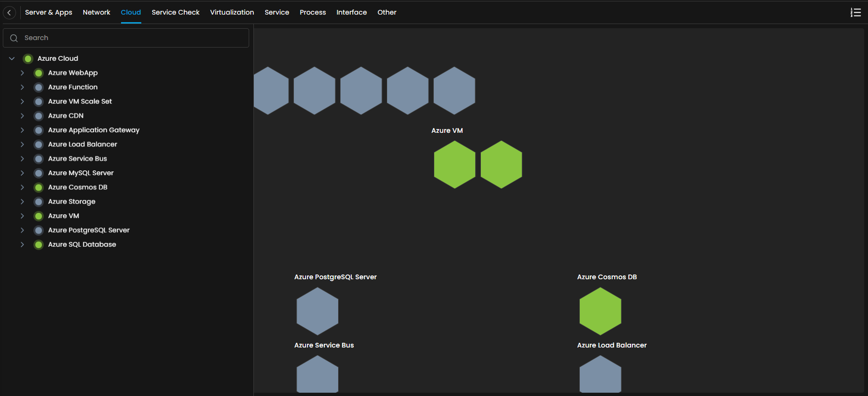Click the search magnifier icon
Screen dimensions: 868x396
pos(14,38)
